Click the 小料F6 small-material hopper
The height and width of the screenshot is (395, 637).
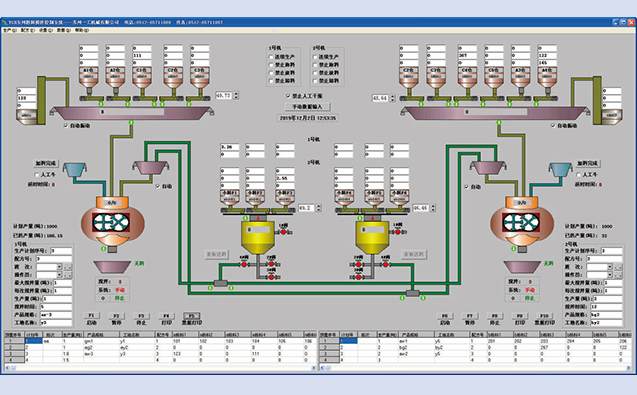pyautogui.click(x=399, y=196)
